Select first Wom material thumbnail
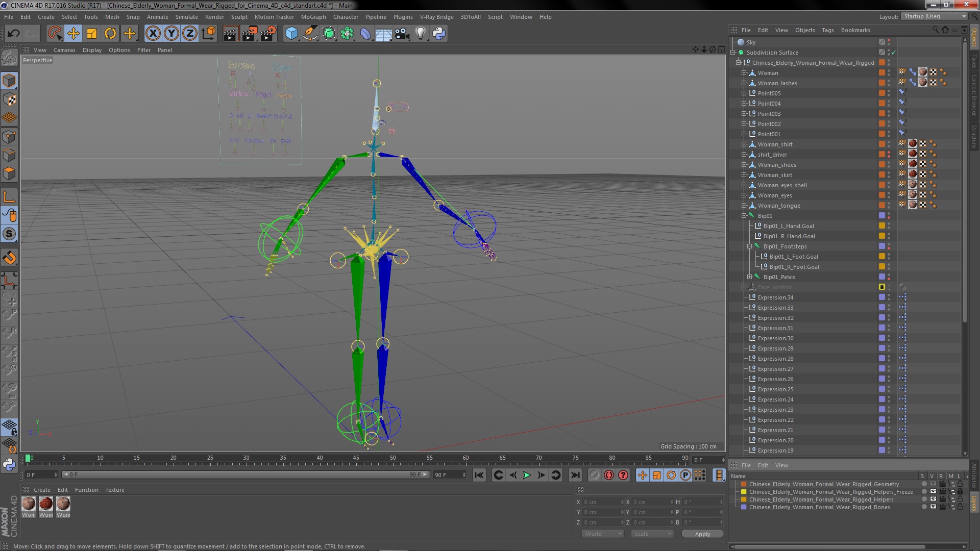The width and height of the screenshot is (980, 551). click(x=29, y=504)
